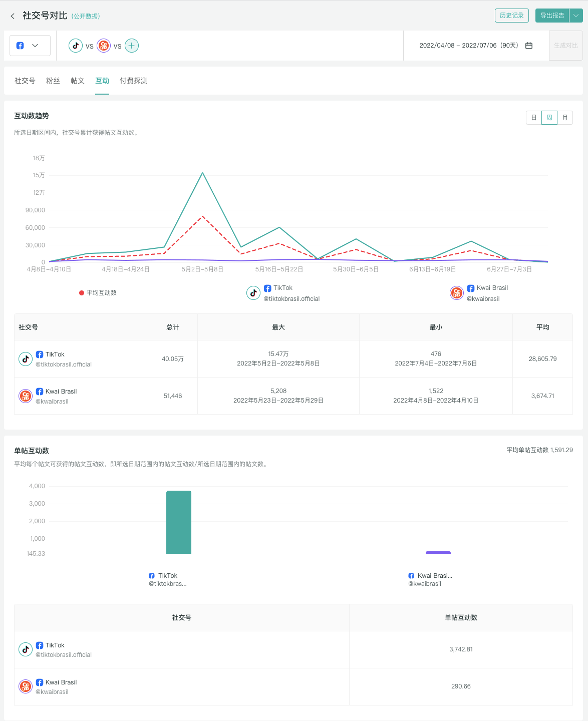This screenshot has width=588, height=721.
Task: Click the TikTok account avatar in comparison bar
Action: coord(76,46)
